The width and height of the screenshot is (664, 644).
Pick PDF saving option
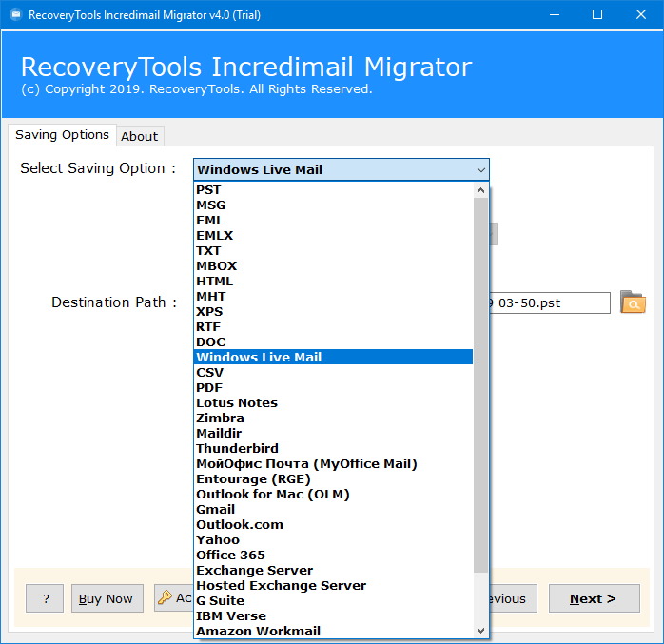(x=333, y=388)
